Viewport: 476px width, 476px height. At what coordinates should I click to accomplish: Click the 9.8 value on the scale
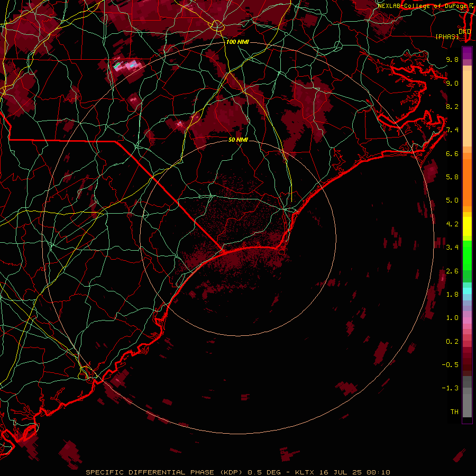pos(452,59)
